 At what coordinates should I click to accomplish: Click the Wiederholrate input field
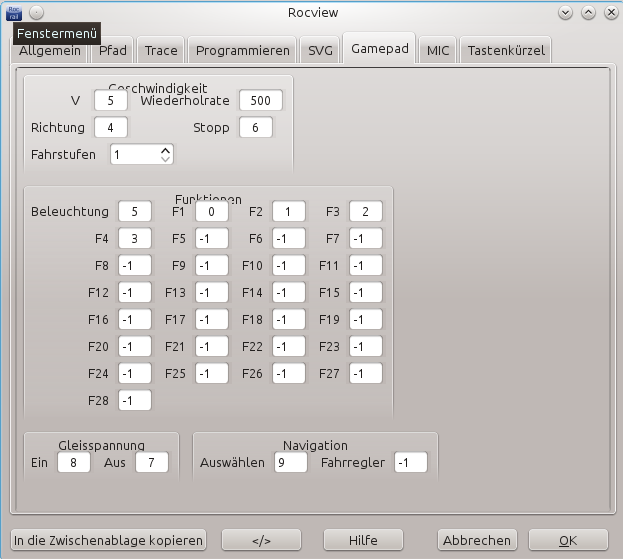coord(260,101)
